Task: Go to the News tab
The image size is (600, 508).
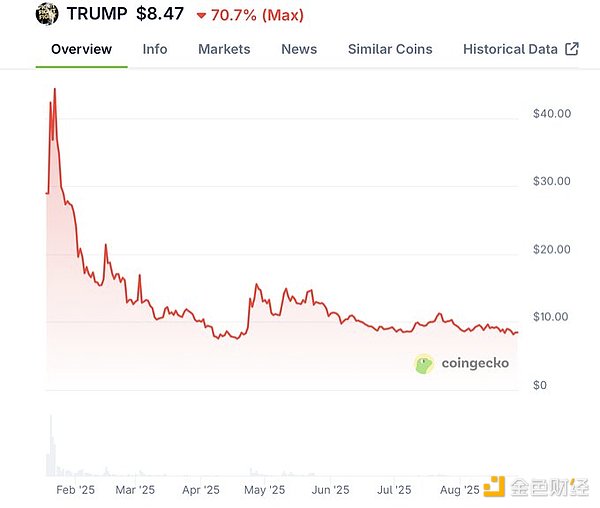Action: pos(299,49)
